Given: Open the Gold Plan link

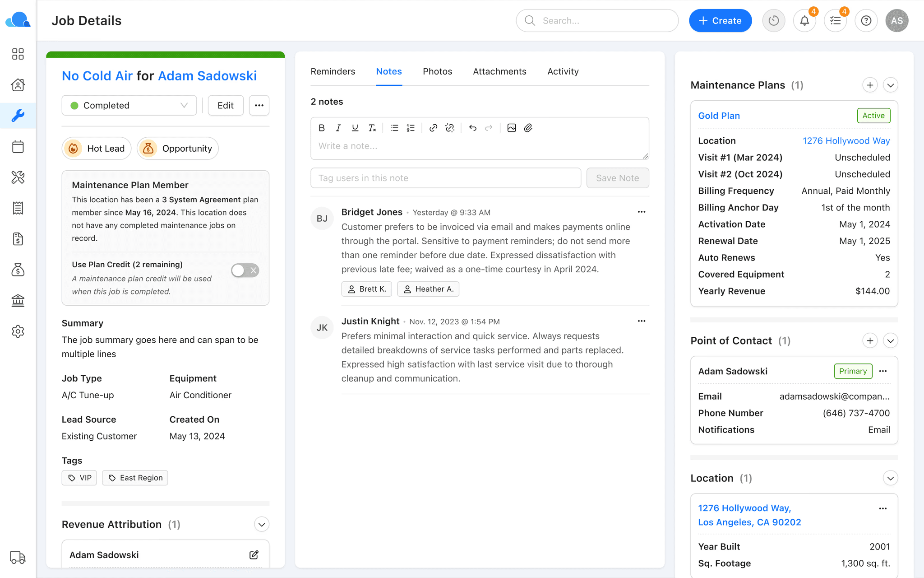Looking at the screenshot, I should click(x=719, y=116).
